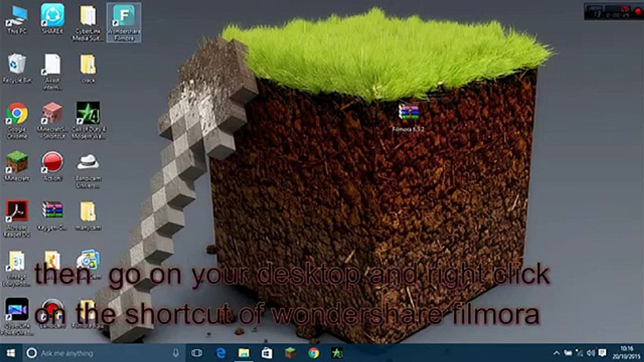Viewport: 644px width, 362px height.
Task: Select the Minecraft grass block shortcut
Action: [17, 166]
